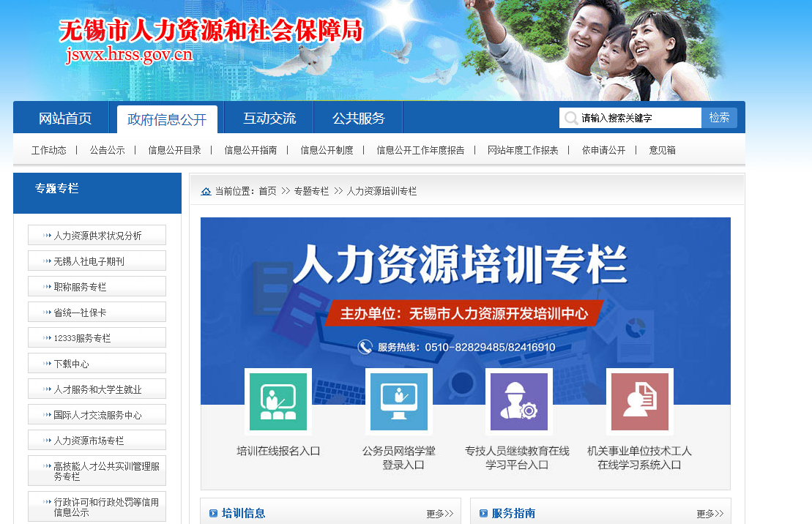Click the home icon in breadcrumb bar
This screenshot has height=524, width=812.
point(206,191)
